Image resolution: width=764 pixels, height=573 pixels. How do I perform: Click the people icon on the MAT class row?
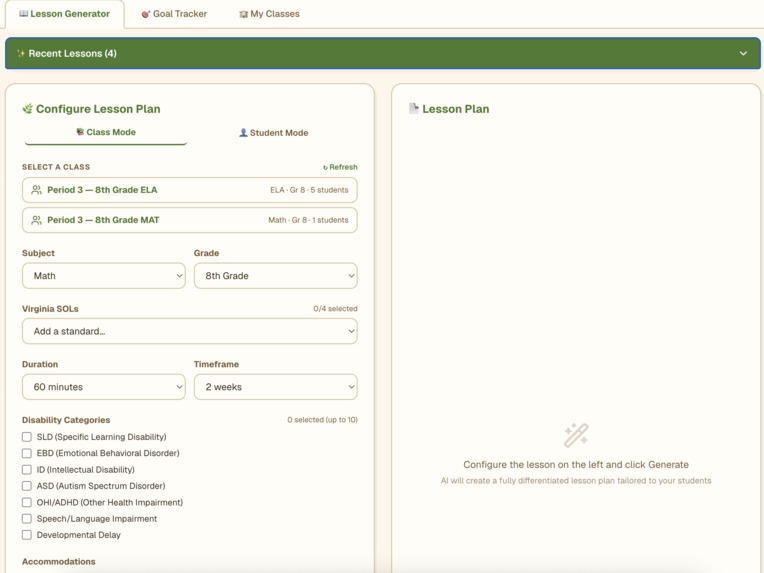pyautogui.click(x=37, y=220)
